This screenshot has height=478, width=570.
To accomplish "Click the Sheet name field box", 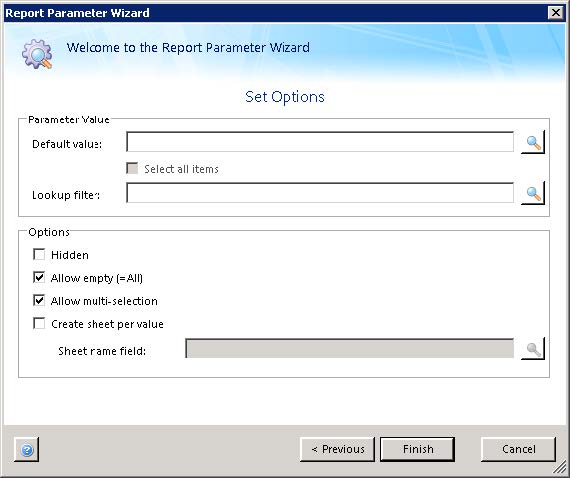I will 349,349.
